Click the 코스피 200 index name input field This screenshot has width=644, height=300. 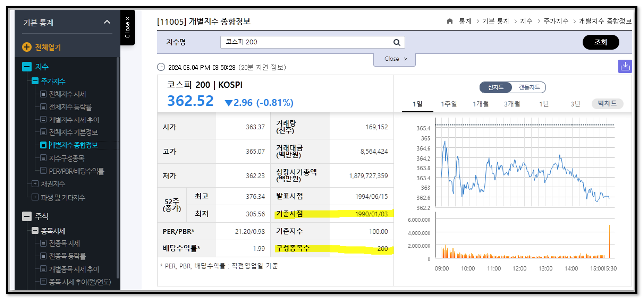click(308, 42)
